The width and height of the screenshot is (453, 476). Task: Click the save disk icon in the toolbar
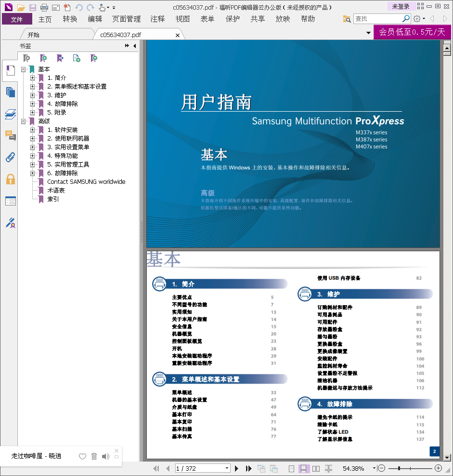(32, 7)
